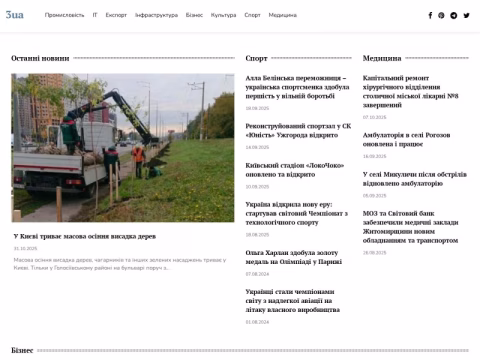Click date 31.10.2025 under tree planting article
Image resolution: width=480 pixels, height=360 pixels.
click(25, 249)
